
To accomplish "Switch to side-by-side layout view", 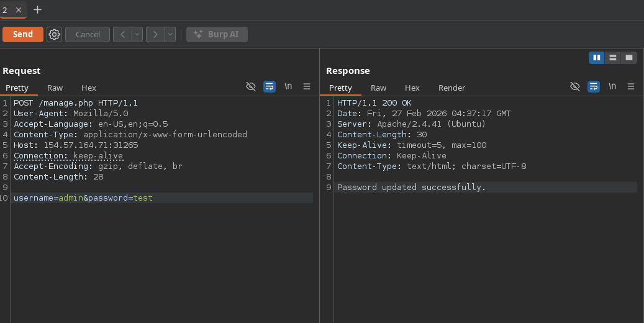I will click(x=596, y=58).
